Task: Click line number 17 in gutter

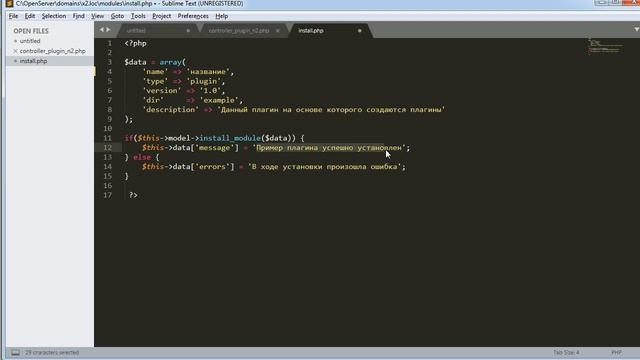Action: [107, 195]
